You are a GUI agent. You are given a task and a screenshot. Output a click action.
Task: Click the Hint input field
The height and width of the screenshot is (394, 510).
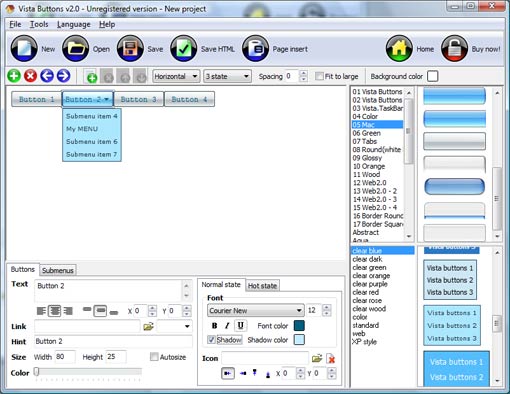coord(113,341)
